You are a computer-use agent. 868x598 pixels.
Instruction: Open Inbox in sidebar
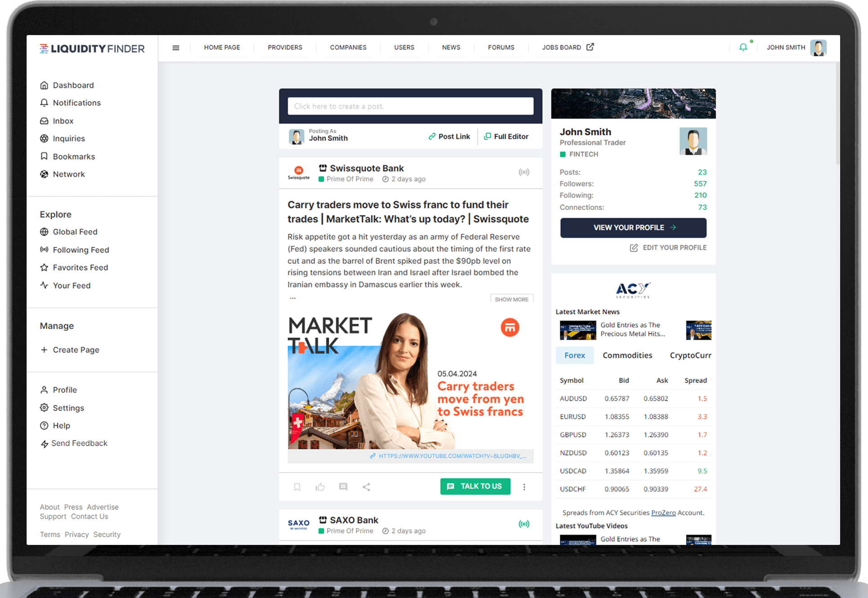click(57, 121)
